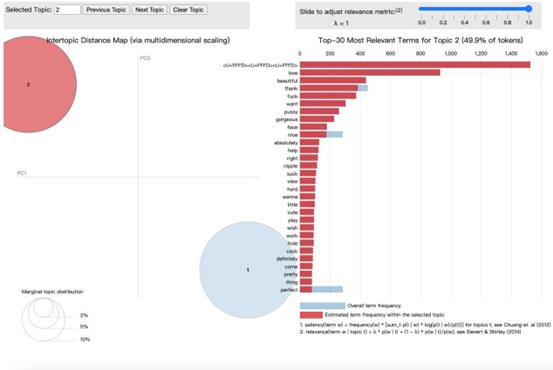Viewport: 553px width, 370px height.
Task: Select the red topic 2 circle
Action: click(28, 84)
